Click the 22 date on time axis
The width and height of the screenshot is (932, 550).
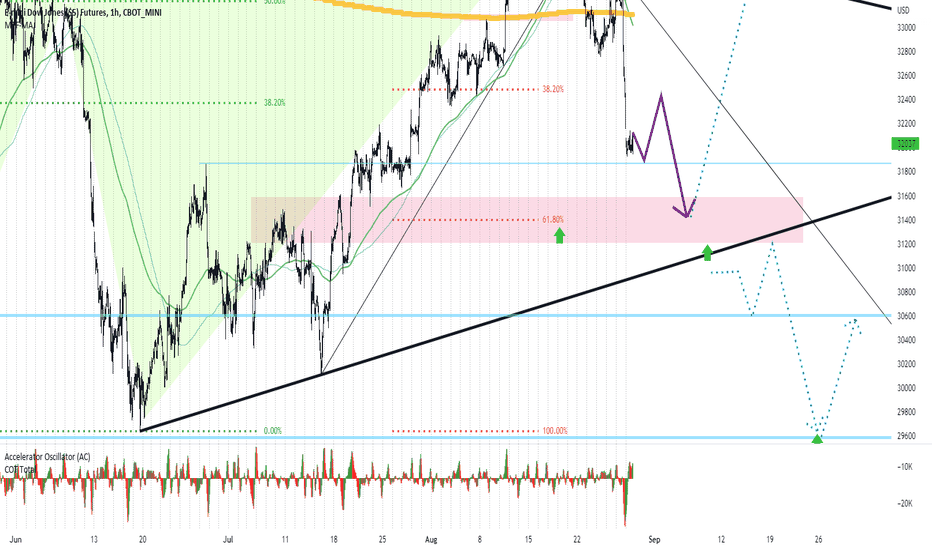pyautogui.click(x=577, y=540)
